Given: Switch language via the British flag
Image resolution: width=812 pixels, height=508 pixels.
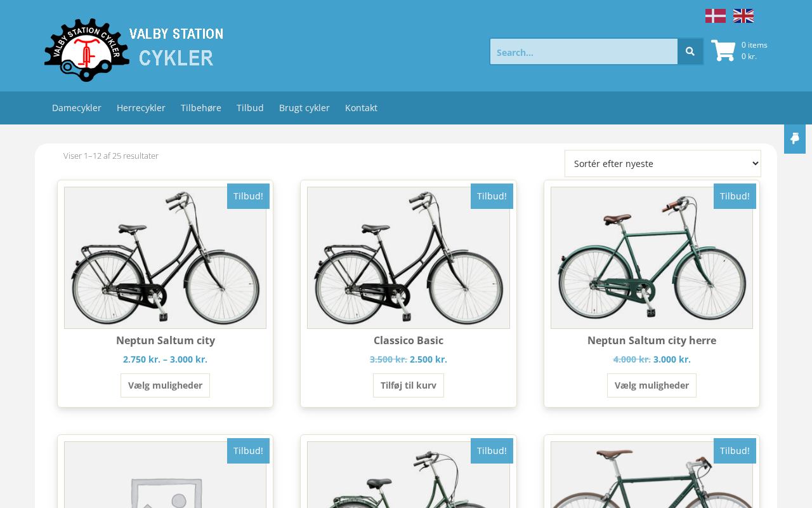Looking at the screenshot, I should click(743, 16).
